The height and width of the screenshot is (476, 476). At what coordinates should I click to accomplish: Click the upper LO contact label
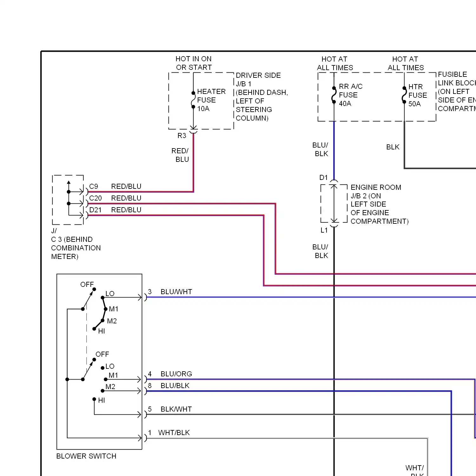point(110,294)
